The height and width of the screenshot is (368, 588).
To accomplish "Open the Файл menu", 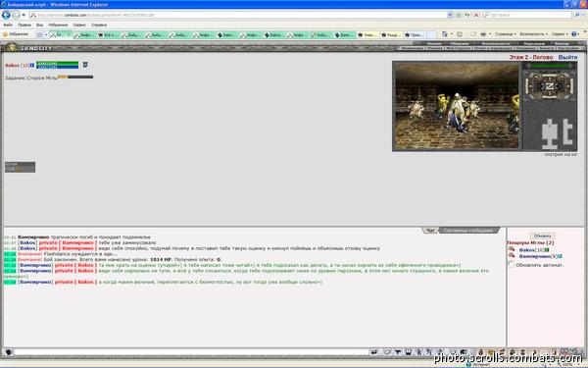I will tap(8, 25).
